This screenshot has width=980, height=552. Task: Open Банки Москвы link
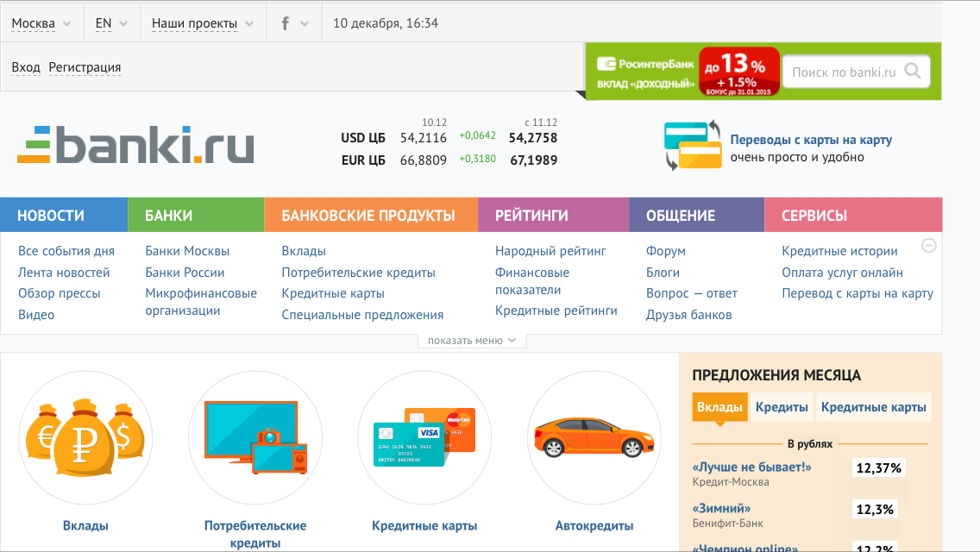pyautogui.click(x=187, y=251)
